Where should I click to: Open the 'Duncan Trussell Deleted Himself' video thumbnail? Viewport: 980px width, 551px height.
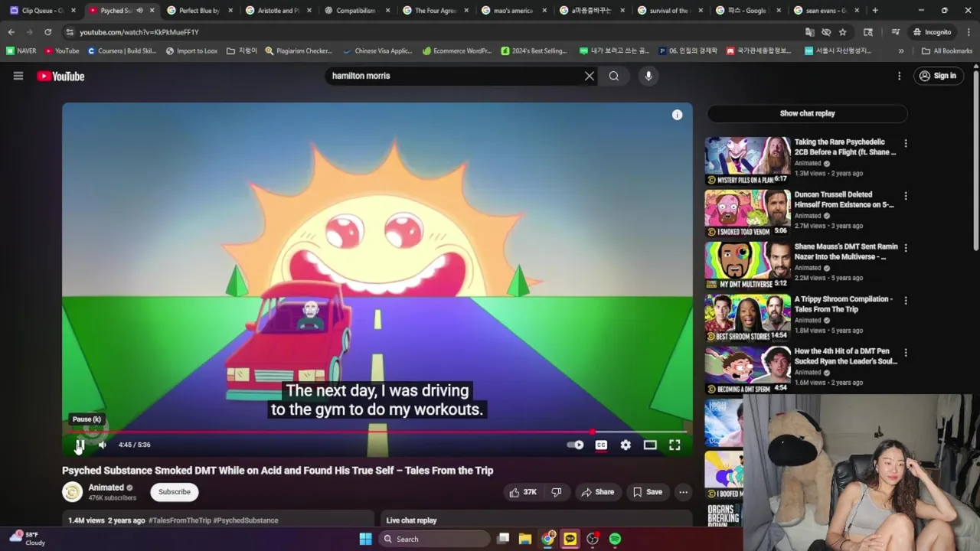pyautogui.click(x=747, y=214)
